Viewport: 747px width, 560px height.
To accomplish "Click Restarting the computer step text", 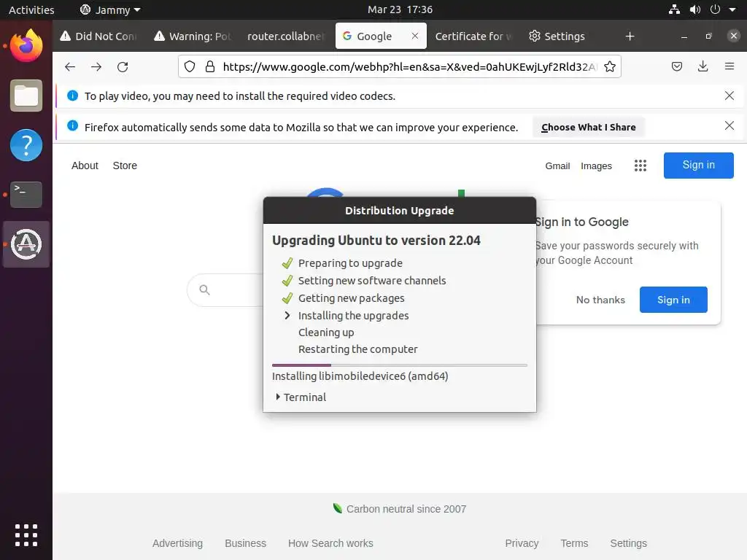I will coord(357,349).
